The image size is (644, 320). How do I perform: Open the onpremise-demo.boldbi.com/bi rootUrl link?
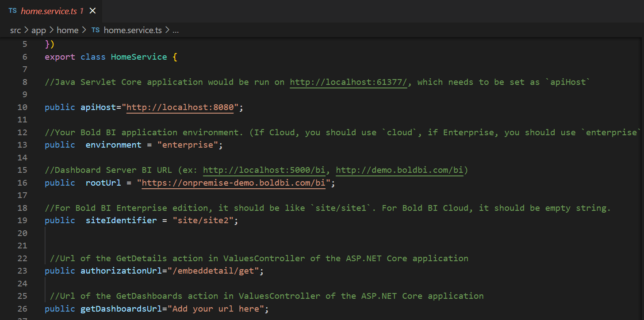(233, 183)
